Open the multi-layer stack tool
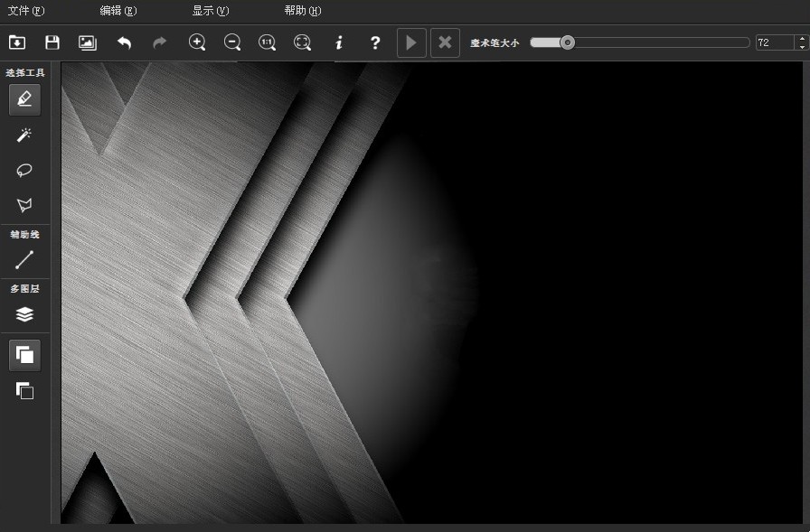 coord(24,313)
